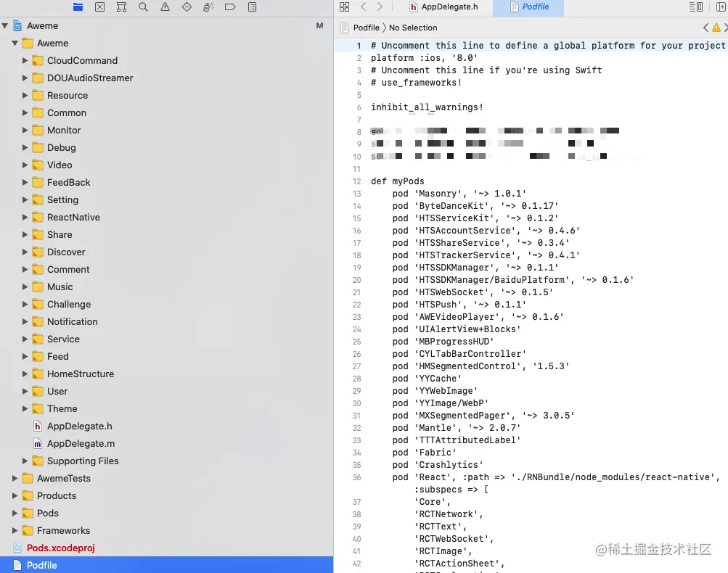Expand the ReactNative folder
Screen dimensions: 728x573
point(25,217)
